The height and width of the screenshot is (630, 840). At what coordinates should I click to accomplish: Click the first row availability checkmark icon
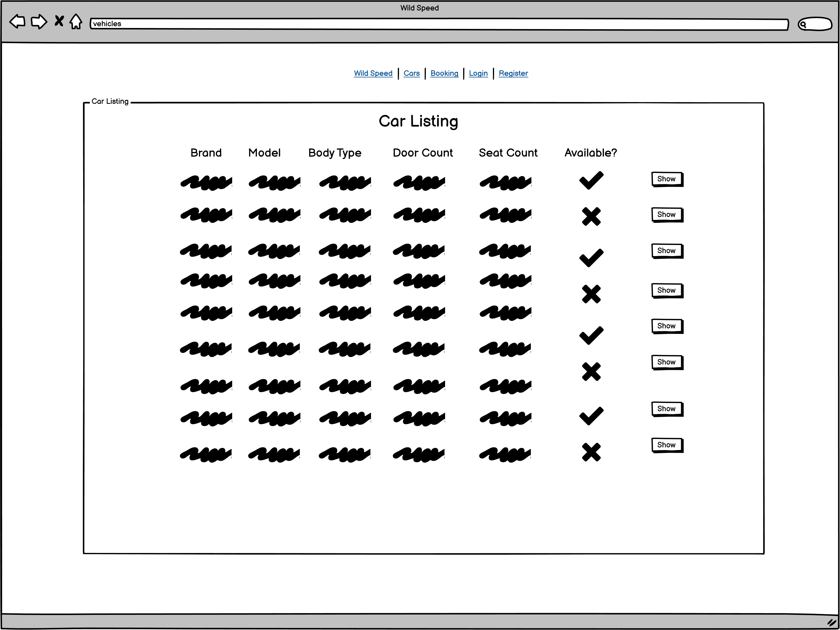pos(591,180)
